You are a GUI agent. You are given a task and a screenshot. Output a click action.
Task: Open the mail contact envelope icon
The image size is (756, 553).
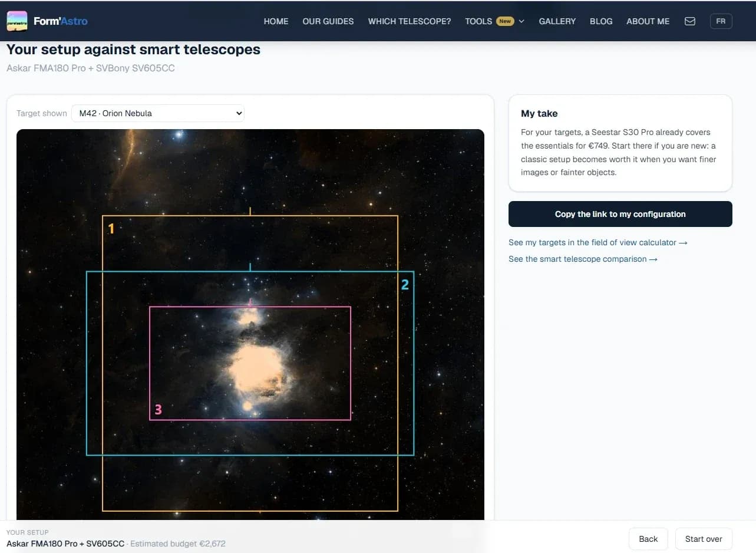[690, 21]
